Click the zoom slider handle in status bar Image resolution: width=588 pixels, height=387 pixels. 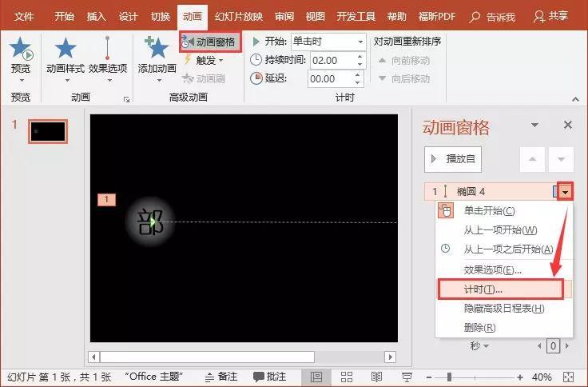[449, 377]
